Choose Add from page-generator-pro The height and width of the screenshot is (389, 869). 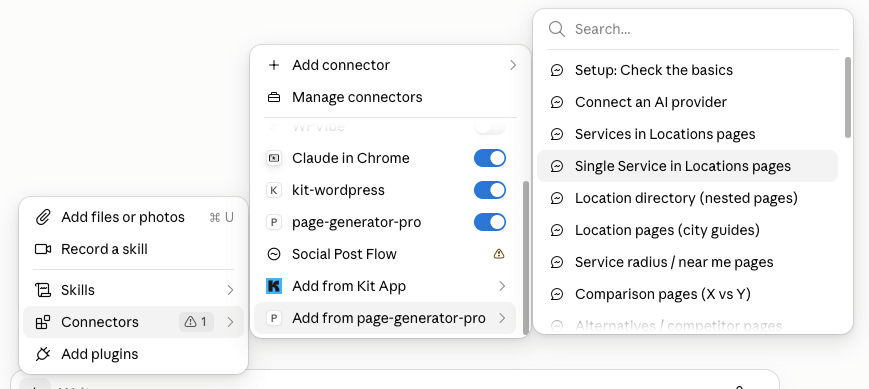(x=385, y=318)
